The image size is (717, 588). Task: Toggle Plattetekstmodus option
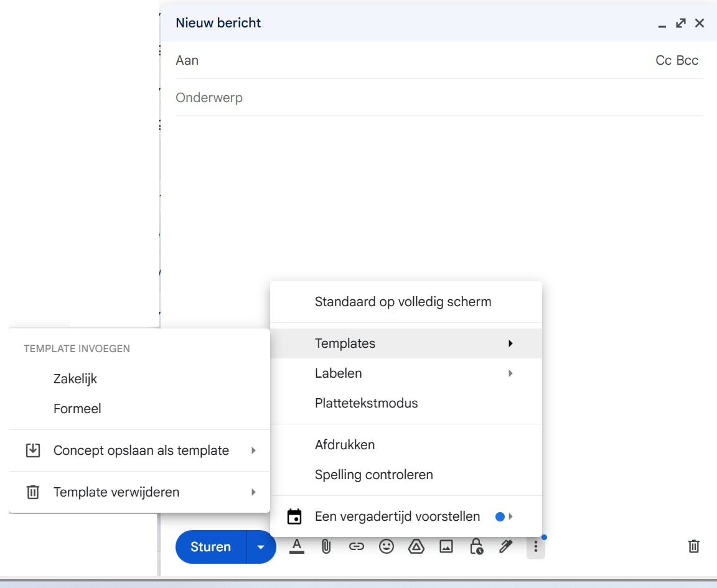367,403
